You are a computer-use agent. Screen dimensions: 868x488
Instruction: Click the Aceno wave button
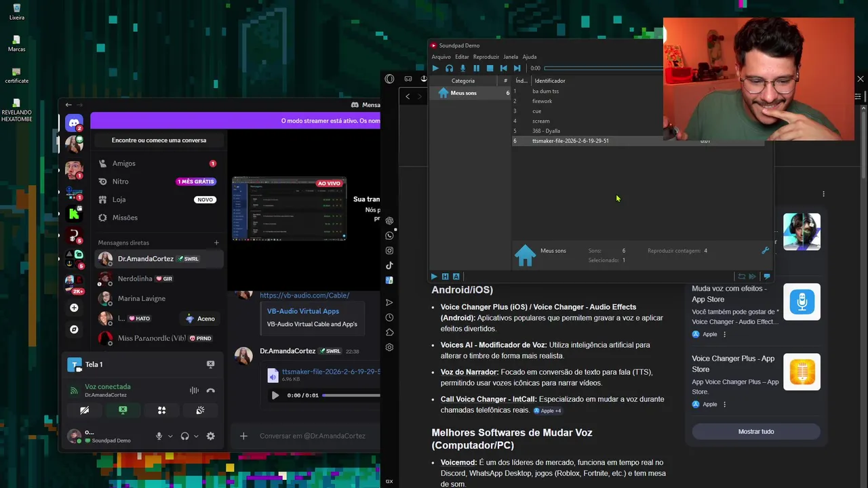(201, 319)
